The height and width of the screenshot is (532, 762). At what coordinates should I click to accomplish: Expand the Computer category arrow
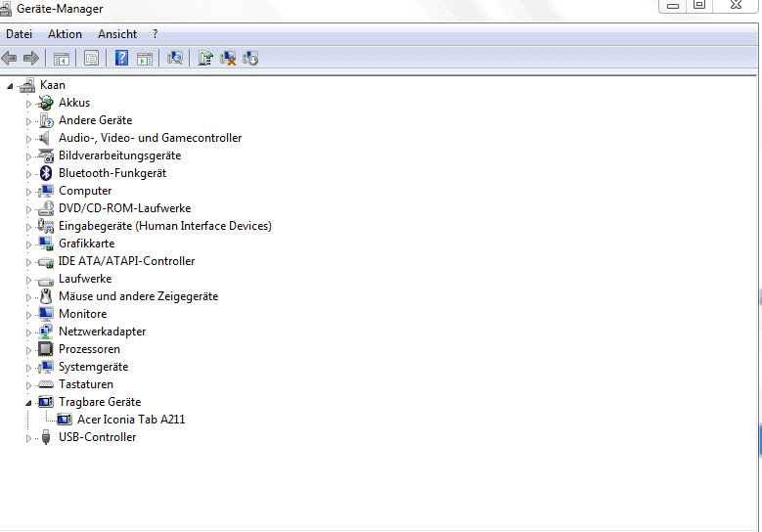pyautogui.click(x=28, y=192)
